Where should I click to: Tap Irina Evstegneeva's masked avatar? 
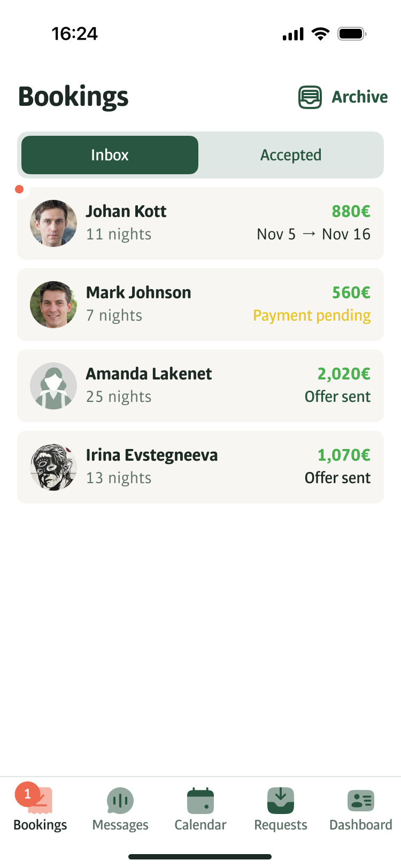53,467
